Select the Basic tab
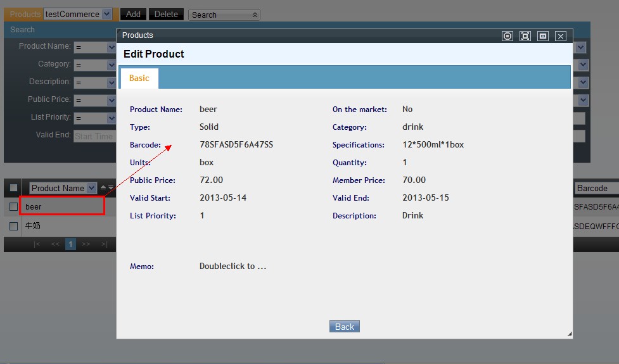The image size is (619, 364). tap(139, 78)
